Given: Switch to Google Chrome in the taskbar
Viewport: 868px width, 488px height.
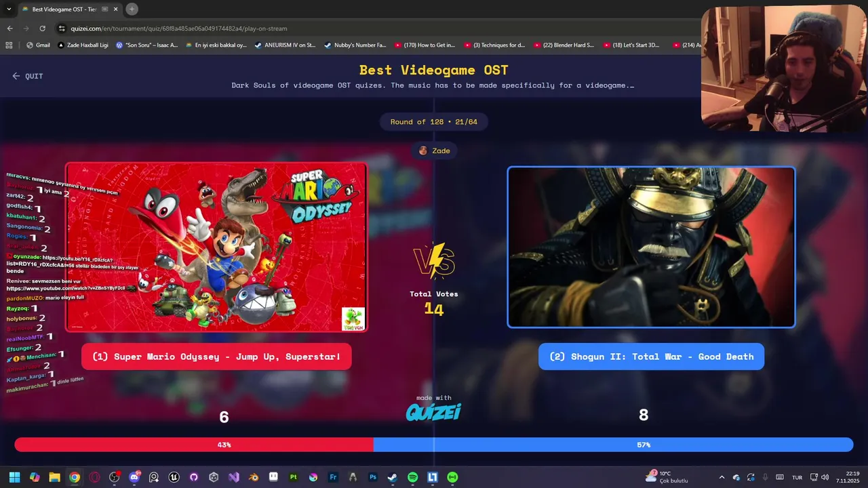Looking at the screenshot, I should pyautogui.click(x=75, y=477).
